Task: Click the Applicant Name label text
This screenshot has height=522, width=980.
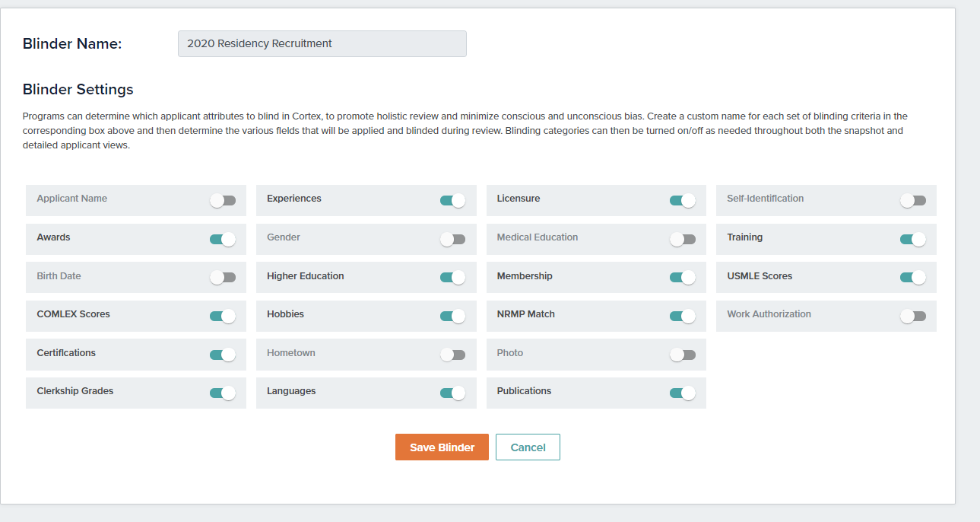Action: [x=72, y=199]
